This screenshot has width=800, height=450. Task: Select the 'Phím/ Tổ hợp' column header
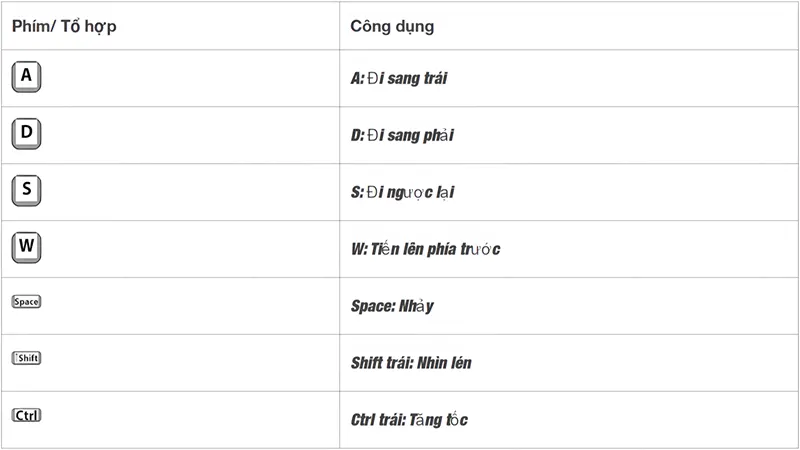pos(64,26)
